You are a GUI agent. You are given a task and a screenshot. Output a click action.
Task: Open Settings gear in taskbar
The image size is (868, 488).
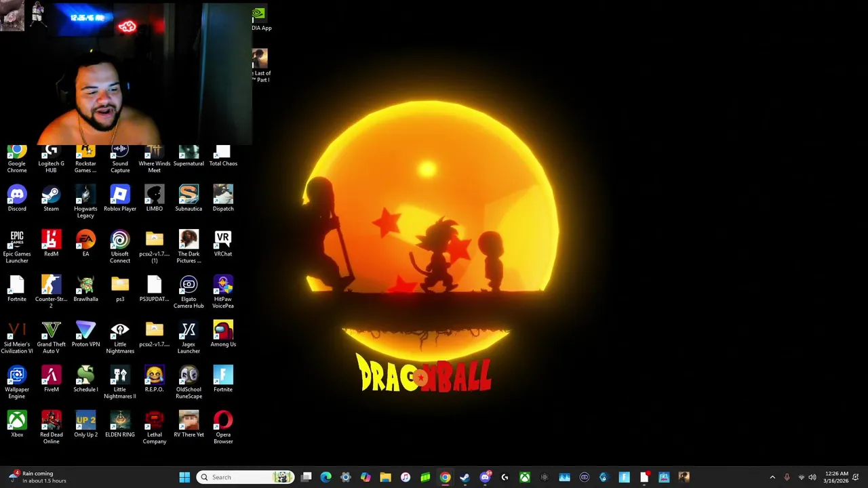[346, 477]
